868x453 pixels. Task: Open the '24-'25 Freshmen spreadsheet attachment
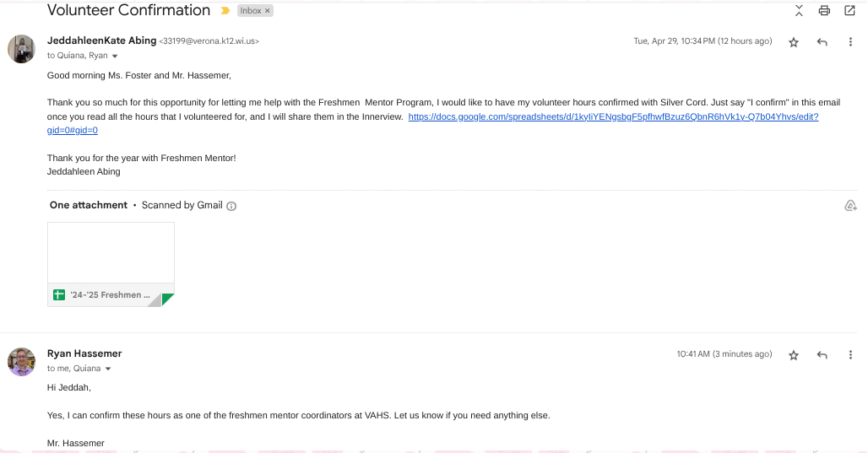[111, 264]
